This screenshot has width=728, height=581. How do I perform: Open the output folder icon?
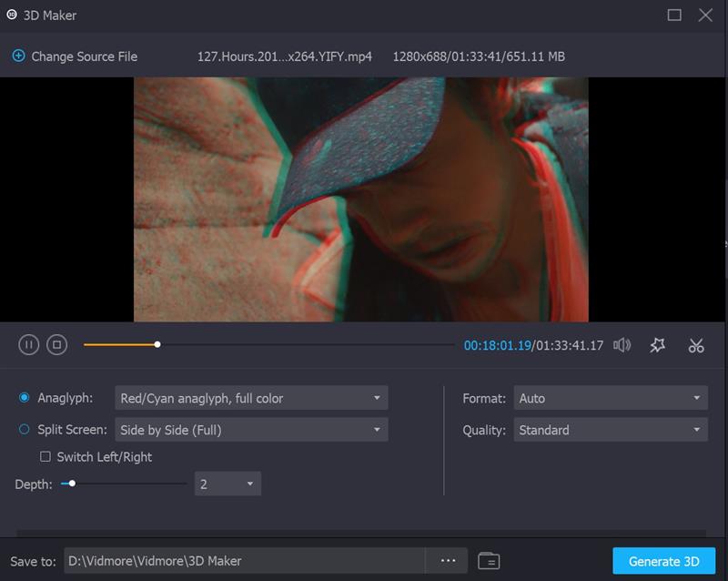[489, 561]
